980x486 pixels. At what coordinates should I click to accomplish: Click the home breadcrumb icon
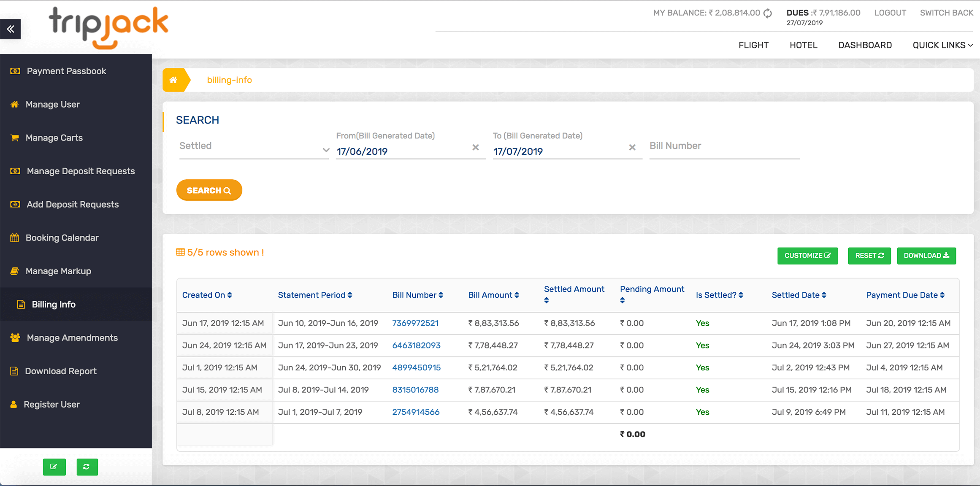pos(173,80)
